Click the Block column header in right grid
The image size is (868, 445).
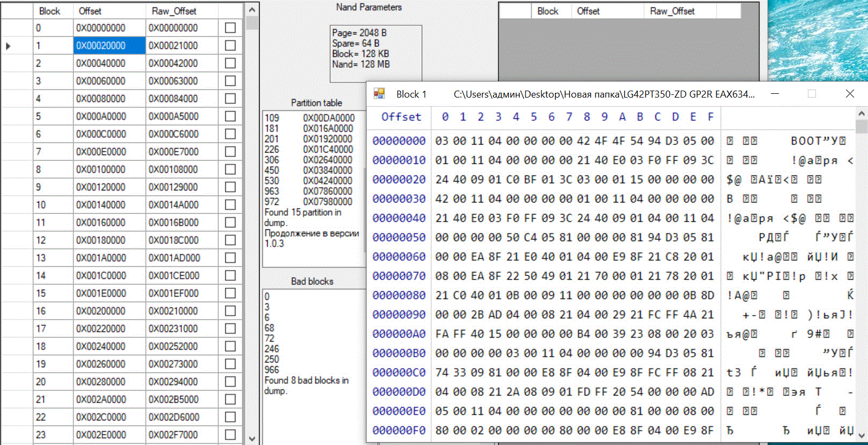(548, 11)
